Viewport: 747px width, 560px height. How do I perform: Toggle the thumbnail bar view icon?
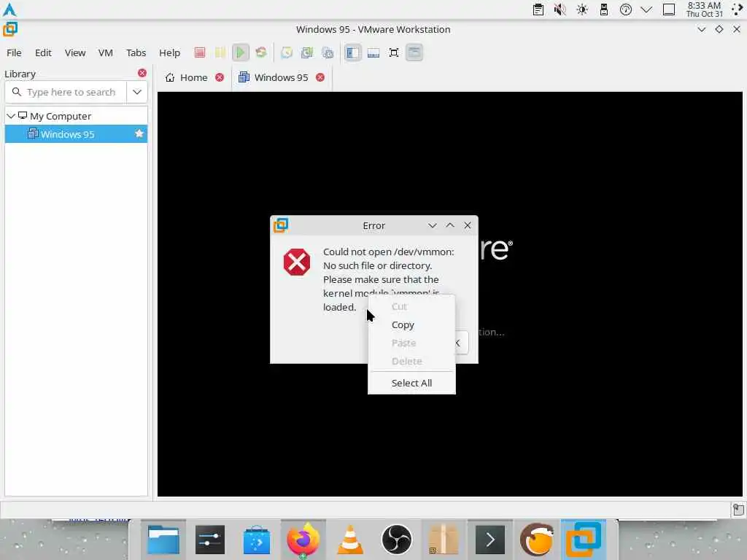[x=373, y=52]
